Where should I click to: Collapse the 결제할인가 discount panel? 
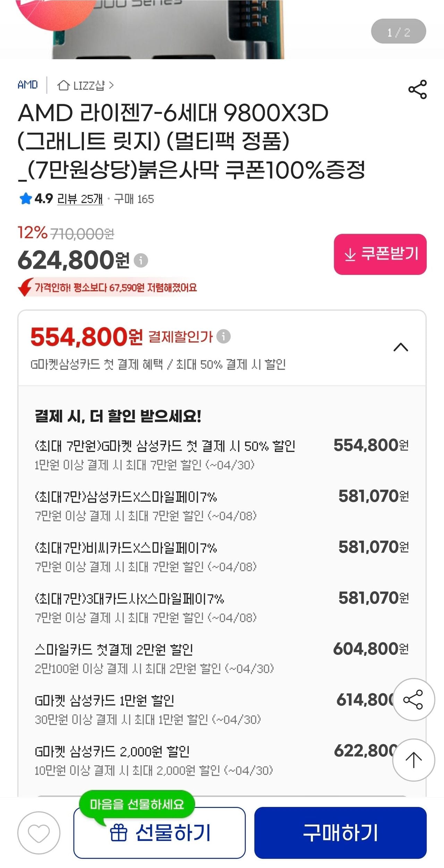pyautogui.click(x=401, y=347)
